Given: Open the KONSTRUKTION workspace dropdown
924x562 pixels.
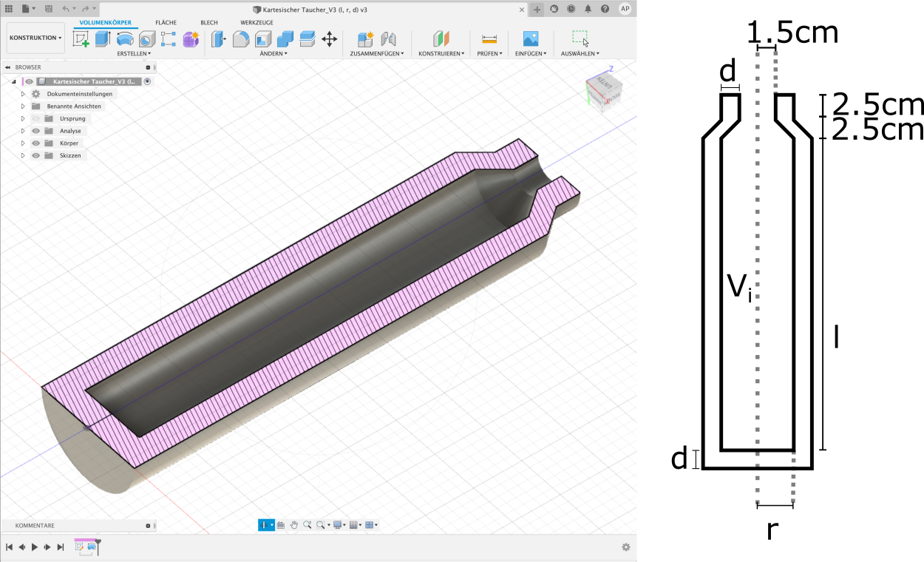Looking at the screenshot, I should (x=35, y=38).
